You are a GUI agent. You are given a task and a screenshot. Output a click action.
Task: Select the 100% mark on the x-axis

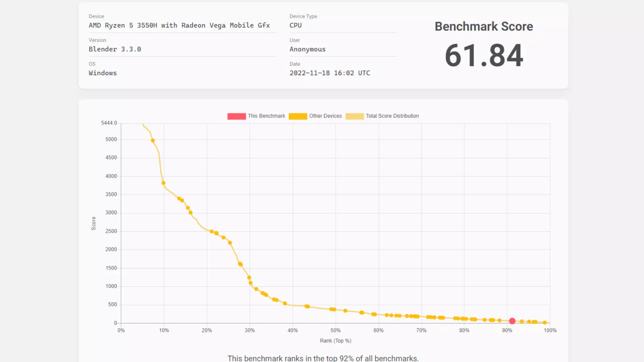point(550,330)
